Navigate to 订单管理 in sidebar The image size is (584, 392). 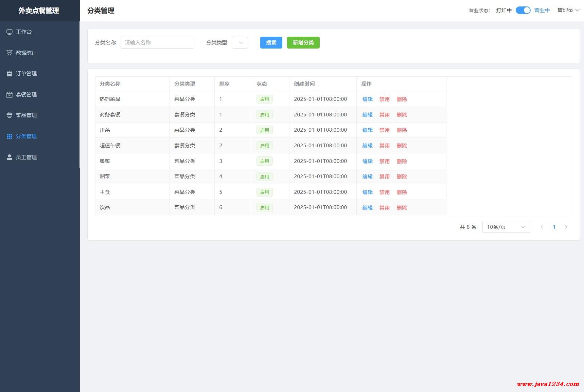tap(26, 74)
